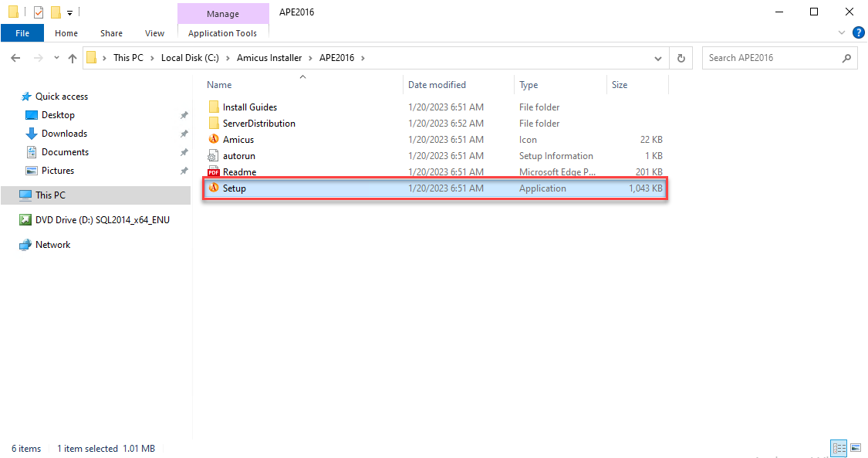
Task: Click '1 item selected 1.01 MB' status
Action: [x=106, y=449]
